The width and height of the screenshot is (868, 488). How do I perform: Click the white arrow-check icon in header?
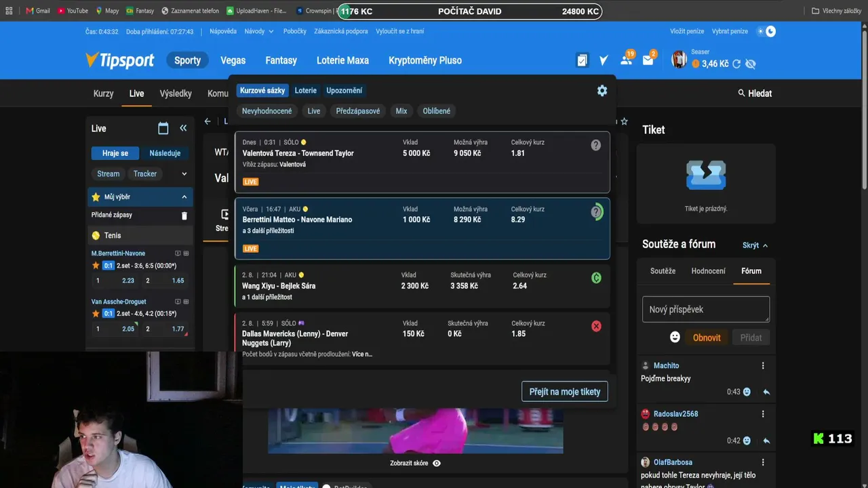pos(604,60)
